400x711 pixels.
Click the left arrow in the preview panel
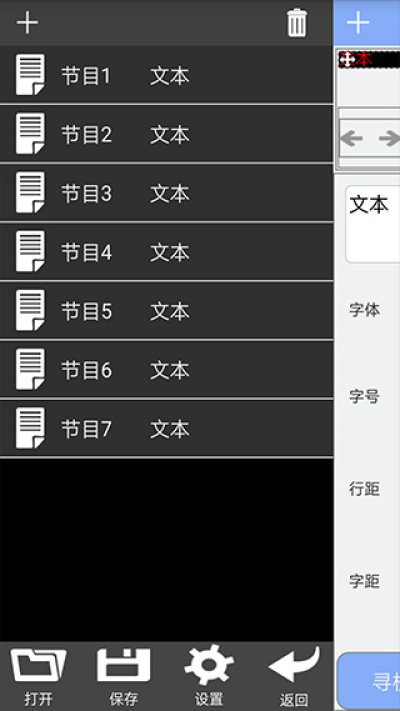click(x=351, y=139)
